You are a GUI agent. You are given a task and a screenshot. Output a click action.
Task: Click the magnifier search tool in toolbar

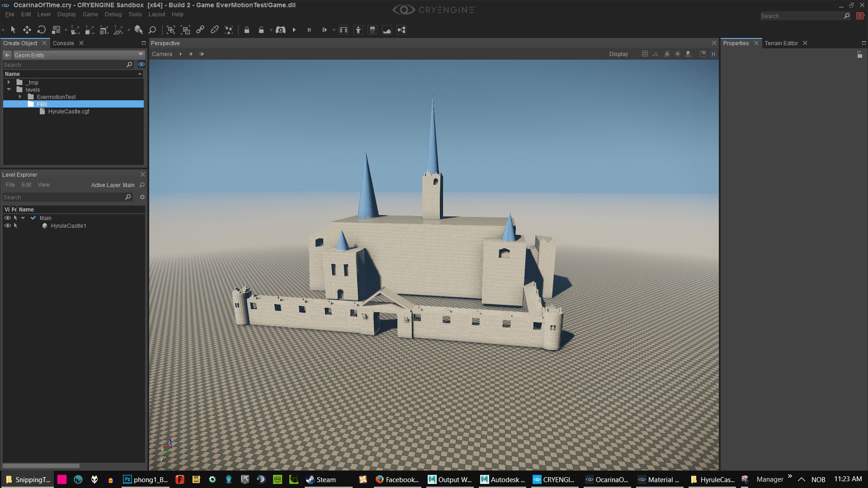[152, 30]
